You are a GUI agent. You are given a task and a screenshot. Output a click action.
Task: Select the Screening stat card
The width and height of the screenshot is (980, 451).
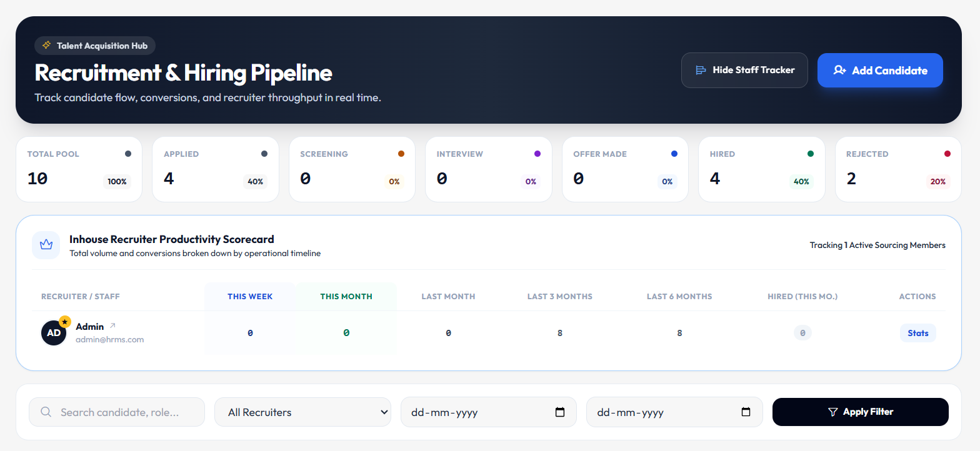pyautogui.click(x=352, y=169)
